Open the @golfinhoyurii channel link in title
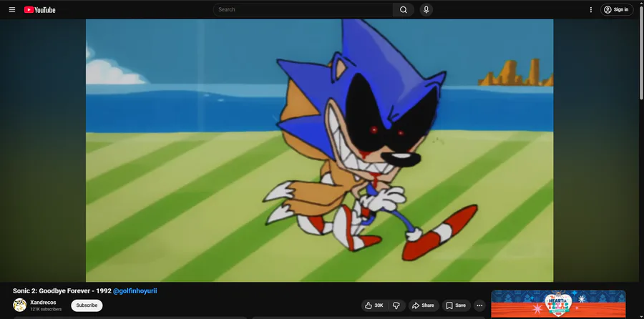This screenshot has width=644, height=319. pos(135,291)
